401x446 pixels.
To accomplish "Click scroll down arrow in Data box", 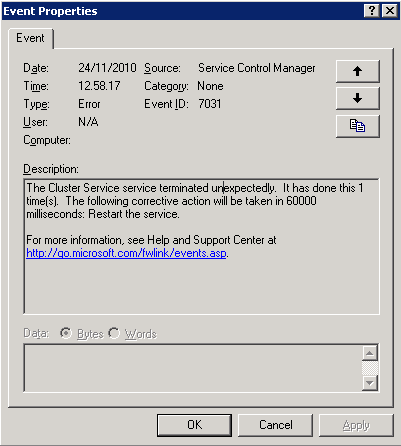I will [370, 383].
